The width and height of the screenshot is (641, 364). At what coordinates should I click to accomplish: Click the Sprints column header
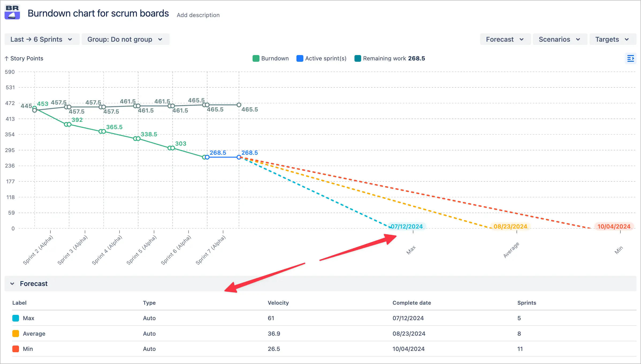[526, 303]
